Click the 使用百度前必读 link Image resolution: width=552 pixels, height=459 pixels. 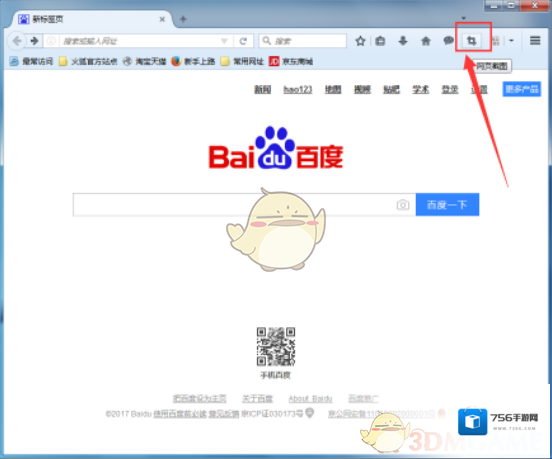(180, 414)
